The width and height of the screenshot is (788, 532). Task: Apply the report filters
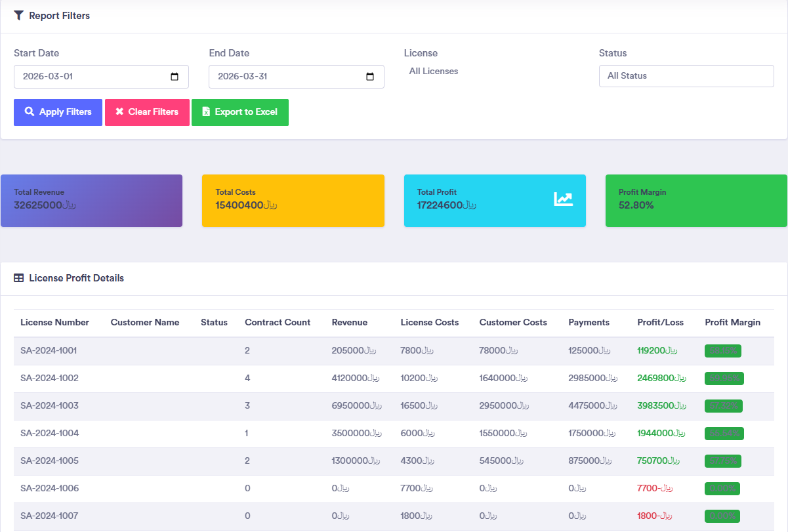[58, 112]
